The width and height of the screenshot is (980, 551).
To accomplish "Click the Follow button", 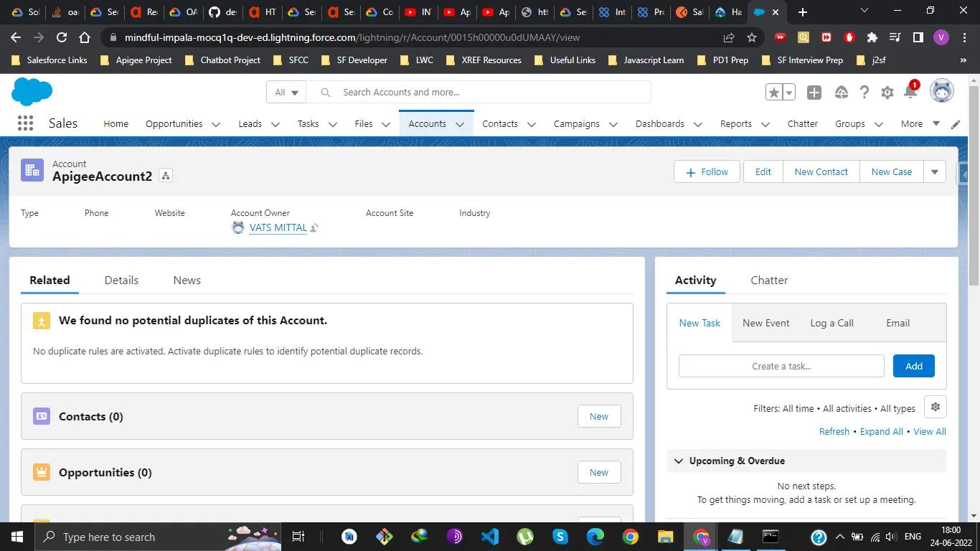I will tap(707, 171).
